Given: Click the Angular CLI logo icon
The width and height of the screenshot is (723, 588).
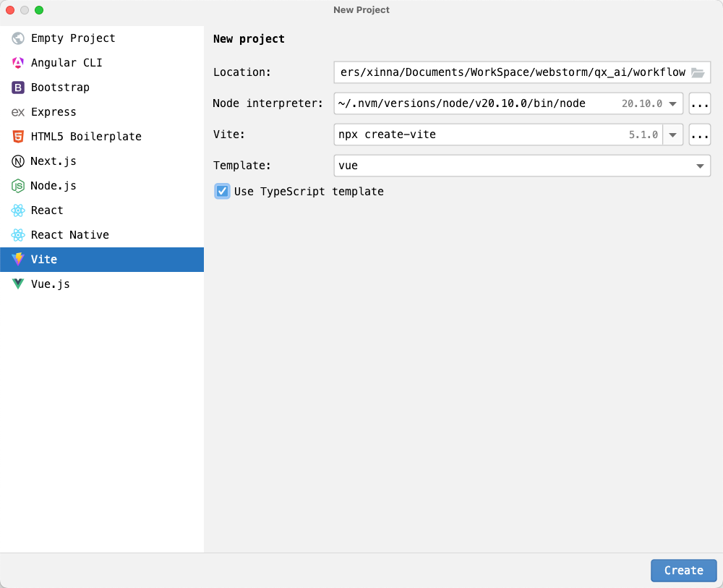Looking at the screenshot, I should click(x=18, y=63).
